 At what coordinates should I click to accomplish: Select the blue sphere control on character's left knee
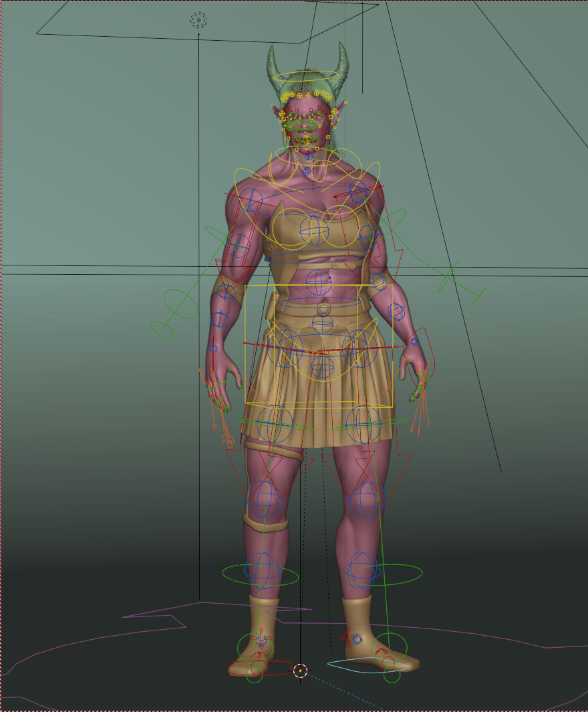[367, 500]
